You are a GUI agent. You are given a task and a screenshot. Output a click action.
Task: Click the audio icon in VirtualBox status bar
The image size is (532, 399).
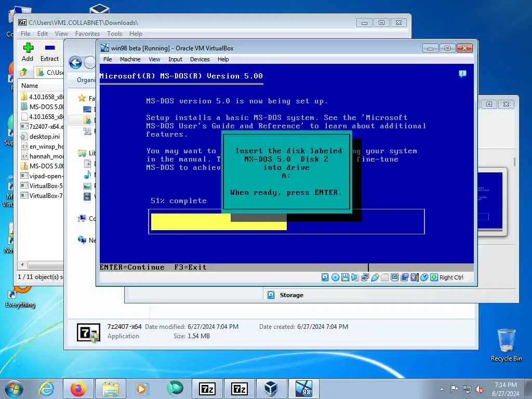coord(355,277)
